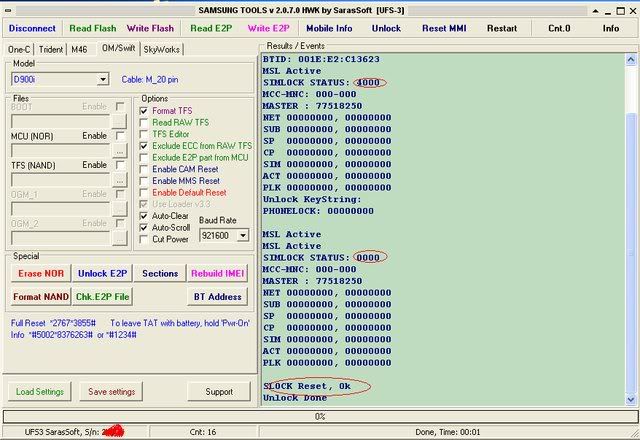The height and width of the screenshot is (440, 640).
Task: Click 'BTID: 001E:E2:C13623' log line
Action: (x=321, y=59)
